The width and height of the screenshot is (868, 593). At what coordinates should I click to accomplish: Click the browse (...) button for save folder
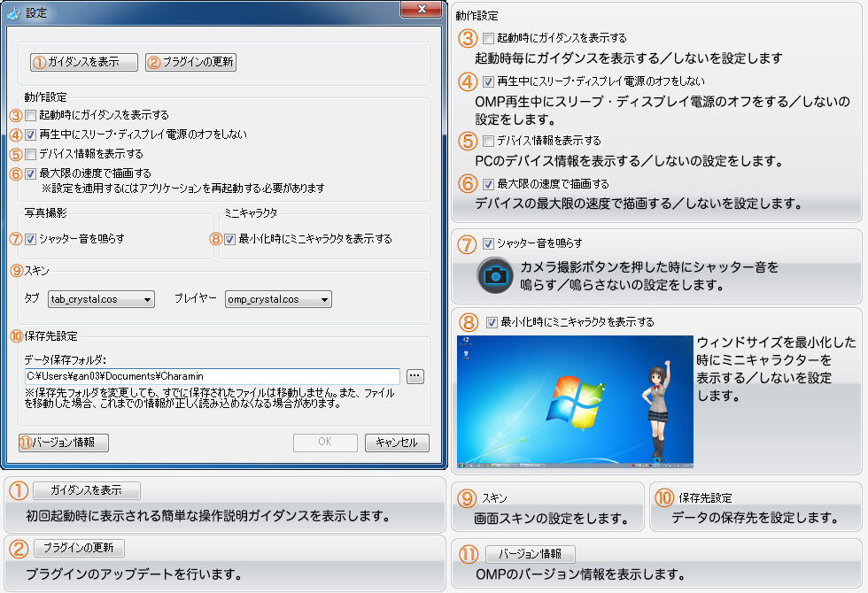click(415, 376)
